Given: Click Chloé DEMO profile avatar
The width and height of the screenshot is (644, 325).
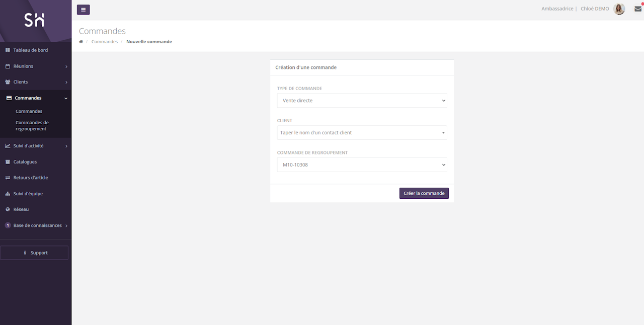Looking at the screenshot, I should (x=619, y=9).
